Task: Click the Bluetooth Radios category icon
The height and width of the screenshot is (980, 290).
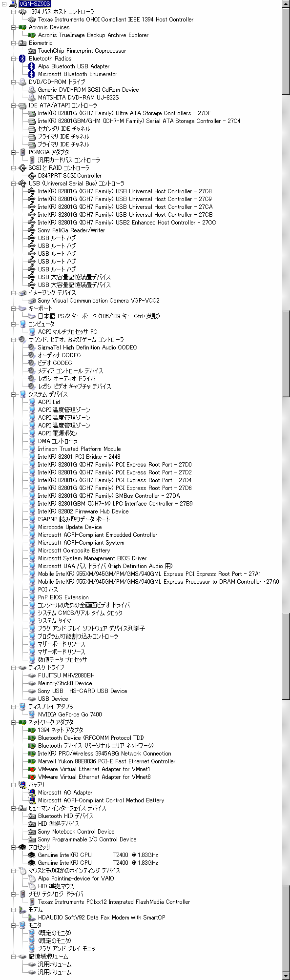Action: point(22,59)
